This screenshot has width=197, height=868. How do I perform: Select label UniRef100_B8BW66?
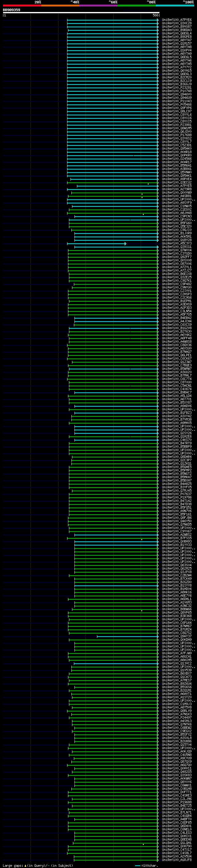click(x=177, y=609)
